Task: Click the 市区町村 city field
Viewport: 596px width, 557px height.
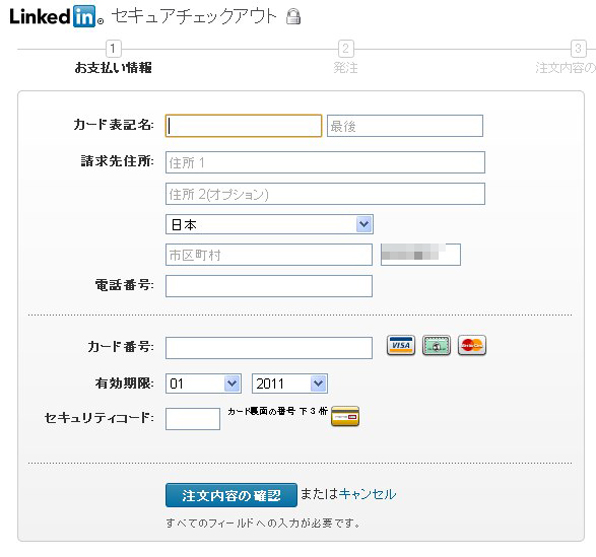Action: point(269,255)
